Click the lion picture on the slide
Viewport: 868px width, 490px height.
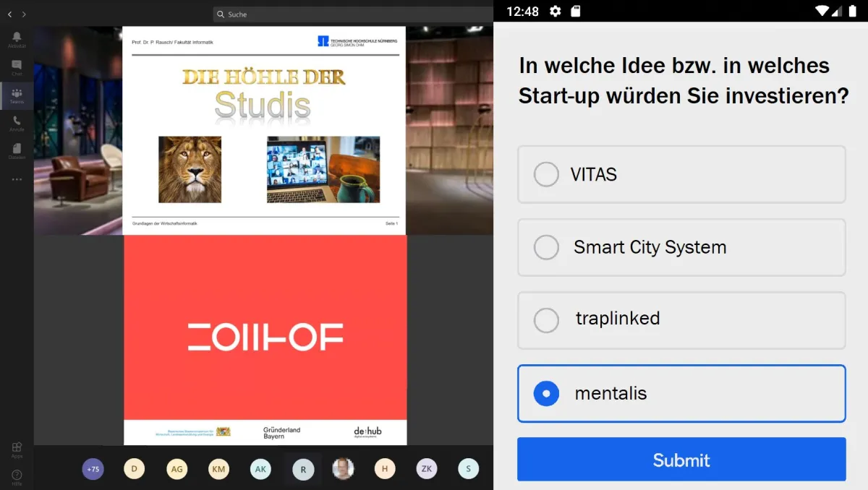[x=190, y=170]
